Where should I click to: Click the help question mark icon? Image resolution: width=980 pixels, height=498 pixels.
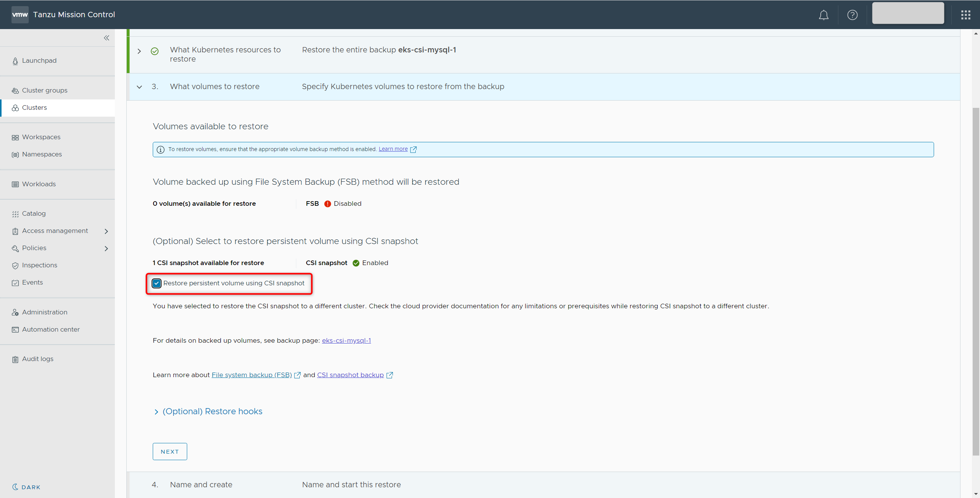pos(852,15)
